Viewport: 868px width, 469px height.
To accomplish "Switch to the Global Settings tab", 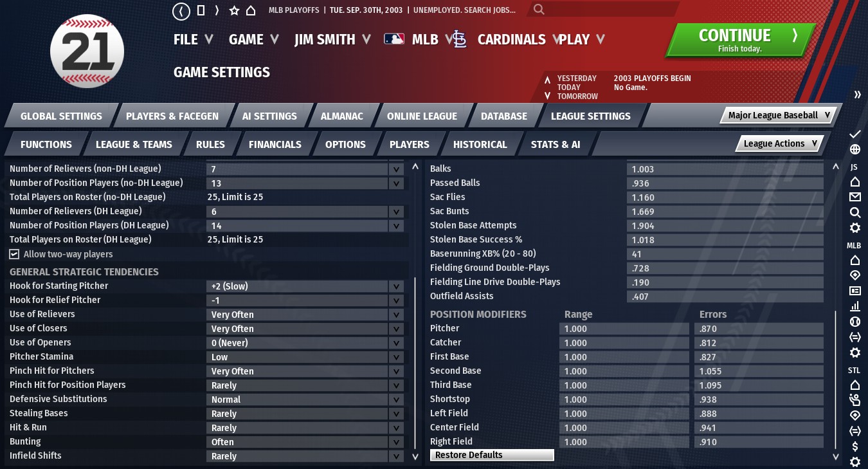I will 61,116.
